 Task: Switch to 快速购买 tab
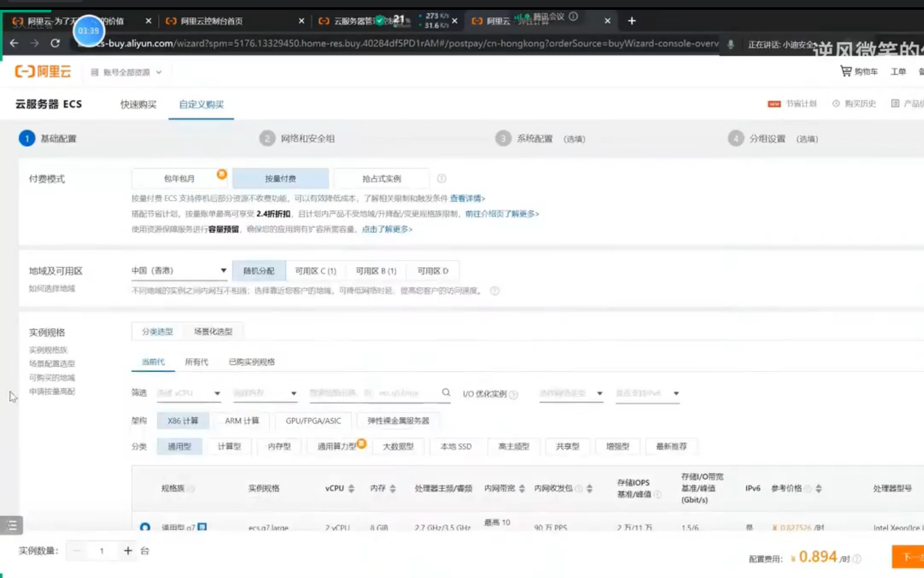(x=138, y=104)
